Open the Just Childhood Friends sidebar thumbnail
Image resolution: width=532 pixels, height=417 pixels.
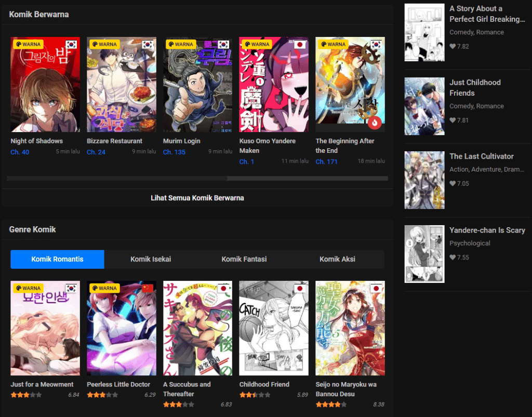[424, 106]
